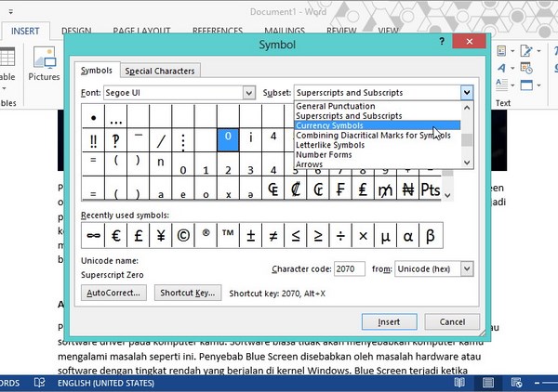Switch to Read Mode view in status bar
Screen dimensions: 558x392
[459, 383]
